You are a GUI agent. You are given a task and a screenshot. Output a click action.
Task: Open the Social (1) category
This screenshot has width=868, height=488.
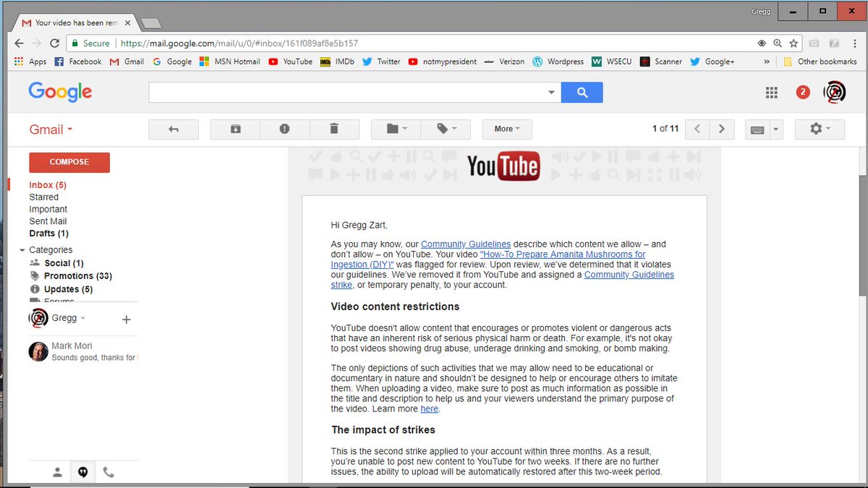tap(64, 263)
